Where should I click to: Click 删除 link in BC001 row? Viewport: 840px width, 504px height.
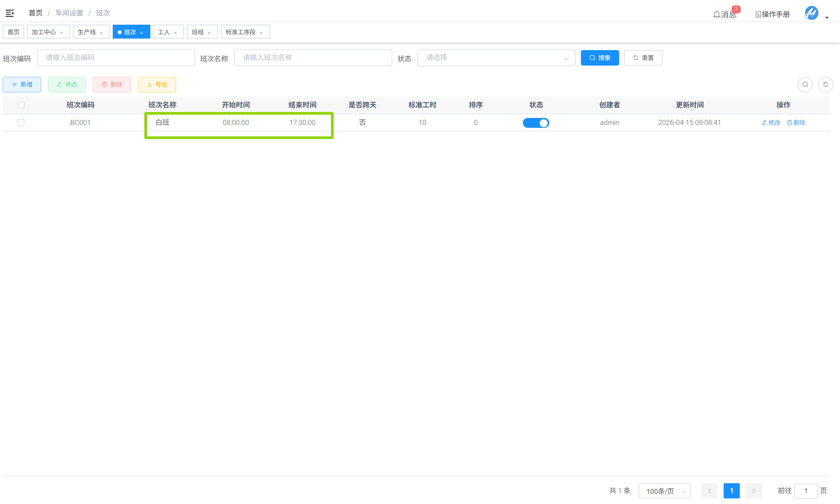(x=796, y=123)
